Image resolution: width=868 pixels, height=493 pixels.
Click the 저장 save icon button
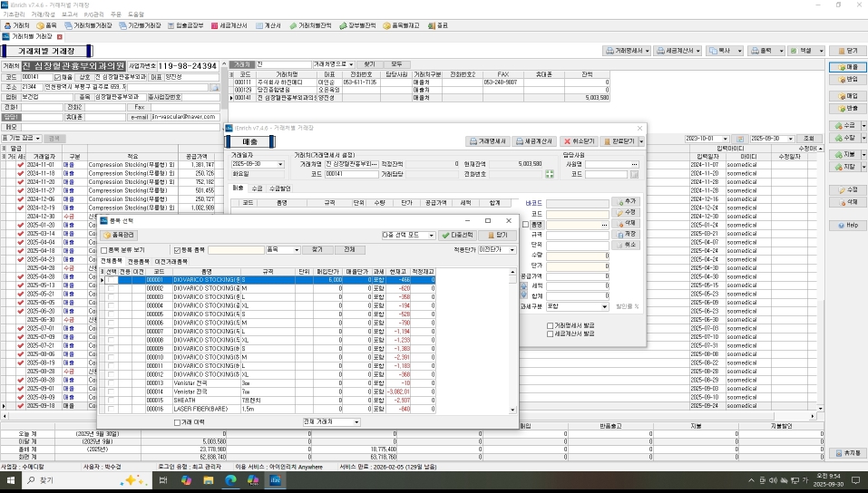pyautogui.click(x=626, y=234)
